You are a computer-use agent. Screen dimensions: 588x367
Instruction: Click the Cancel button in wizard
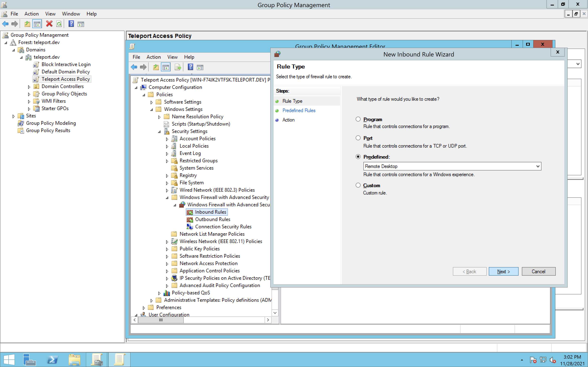pos(538,271)
